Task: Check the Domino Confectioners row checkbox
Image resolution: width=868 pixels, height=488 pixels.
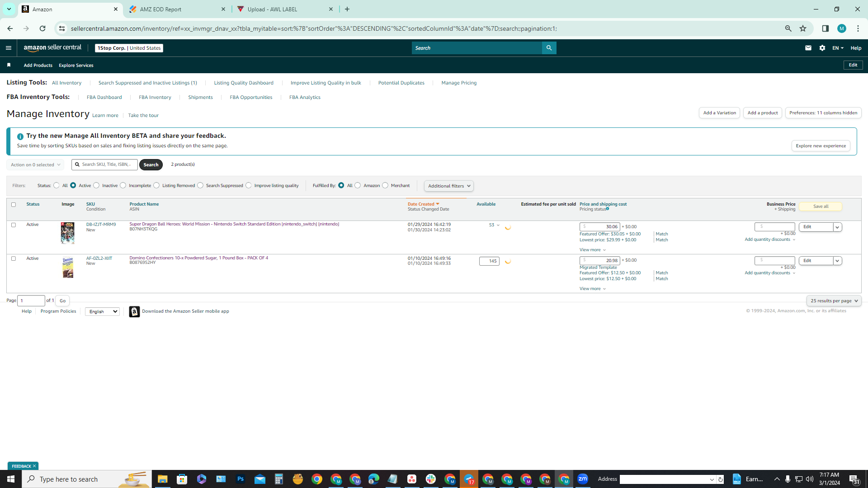Action: pos(14,259)
